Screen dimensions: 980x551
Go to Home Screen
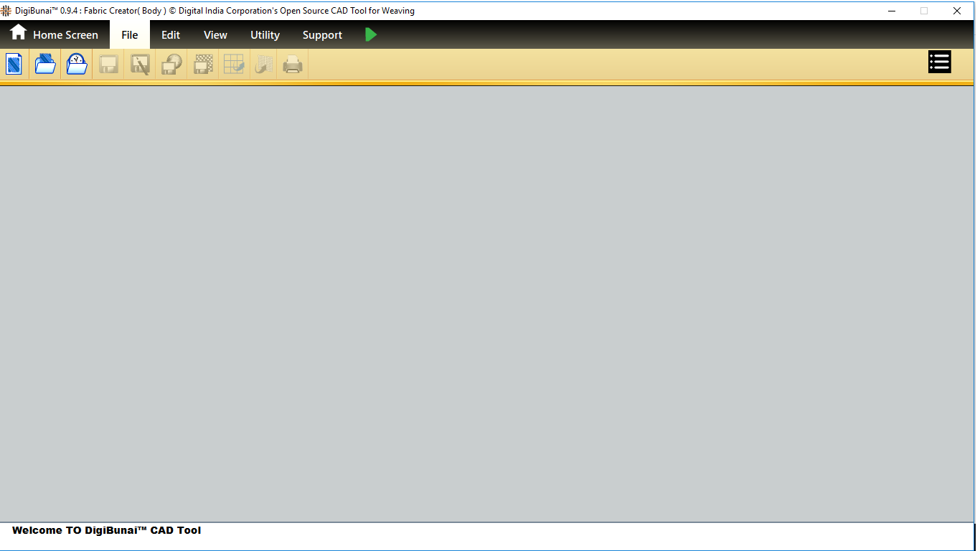(55, 34)
